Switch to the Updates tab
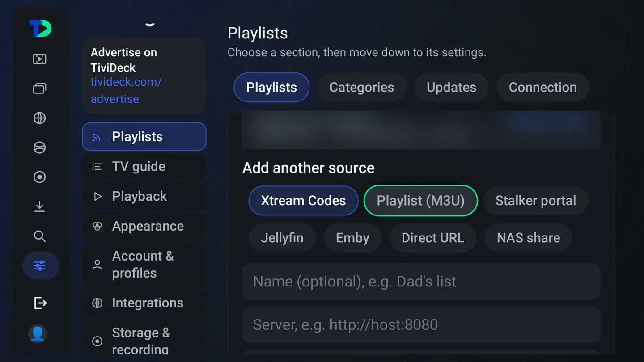 tap(451, 87)
